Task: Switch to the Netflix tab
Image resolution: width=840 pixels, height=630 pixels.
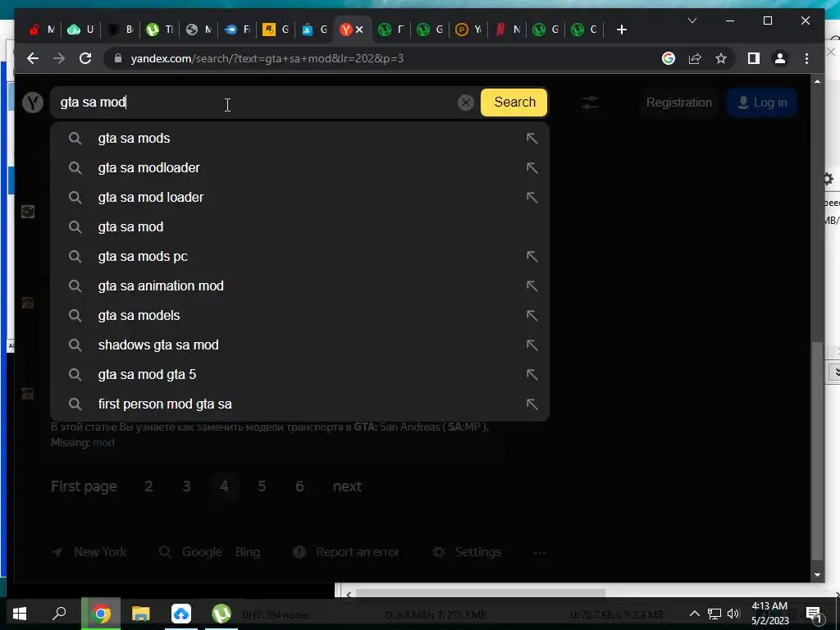Action: 507,30
